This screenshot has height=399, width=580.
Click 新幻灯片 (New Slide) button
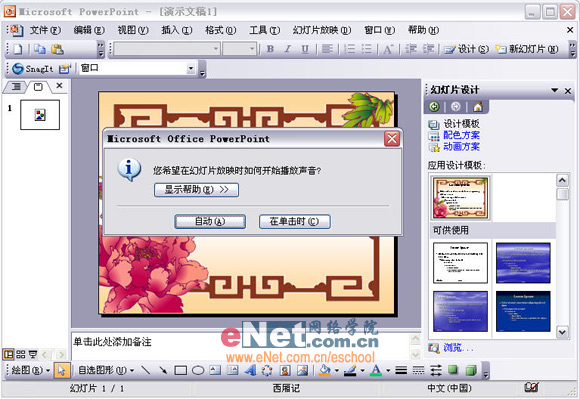click(x=527, y=49)
